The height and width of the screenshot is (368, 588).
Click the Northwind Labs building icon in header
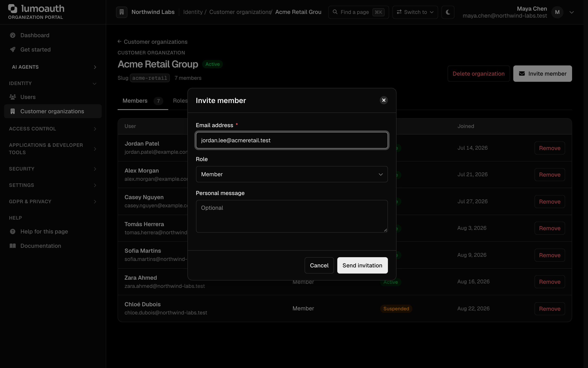[x=121, y=12]
